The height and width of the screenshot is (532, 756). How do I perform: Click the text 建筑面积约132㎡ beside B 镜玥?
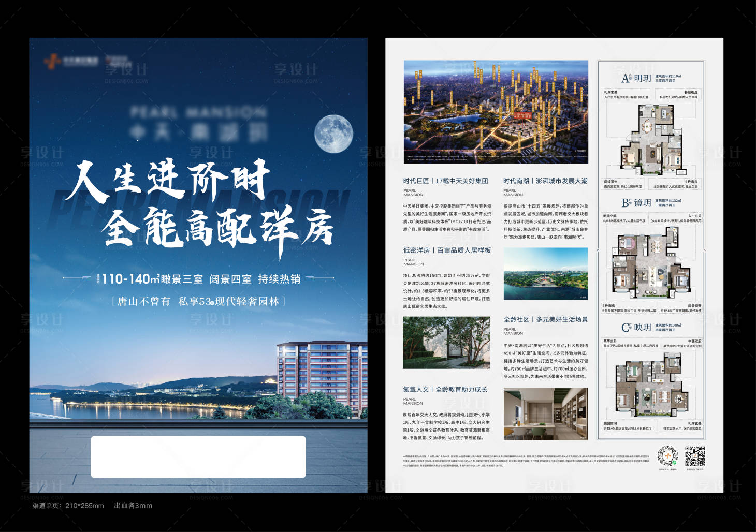[668, 201]
